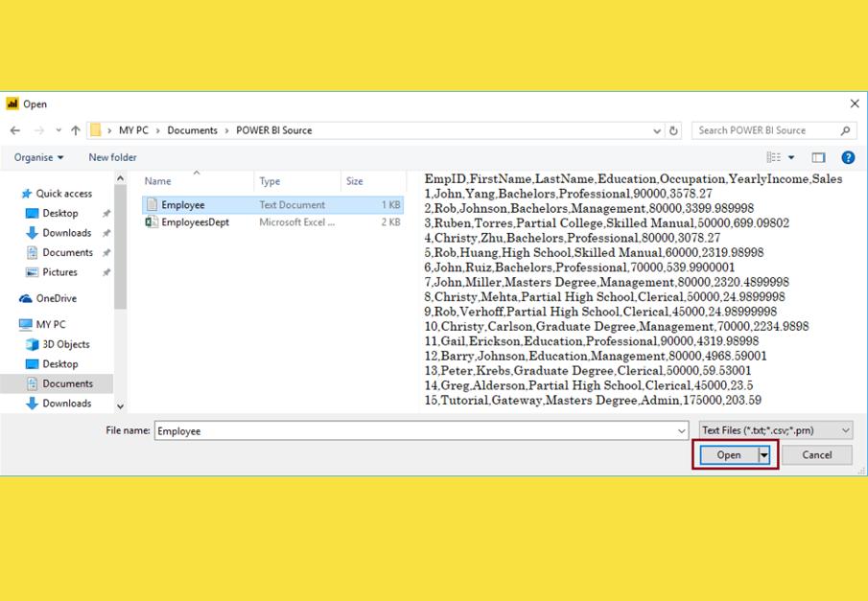
Task: Open the recent locations dropdown arrow
Action: click(59, 130)
